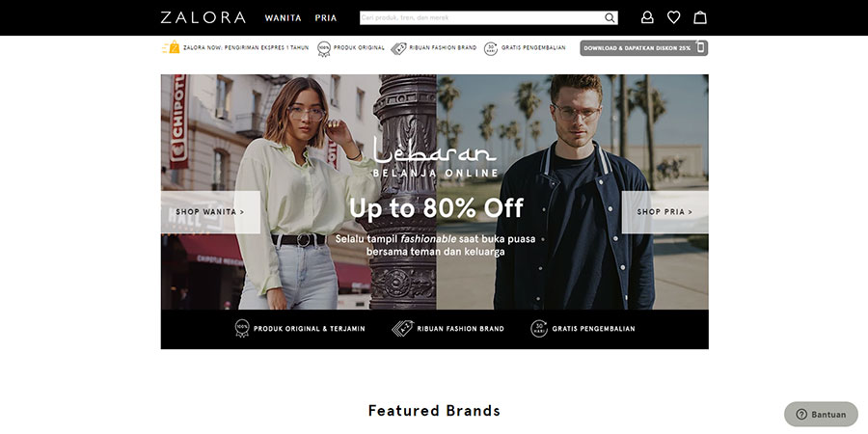Open the shopping bag icon
Screen dimensions: 868x434
pos(700,17)
